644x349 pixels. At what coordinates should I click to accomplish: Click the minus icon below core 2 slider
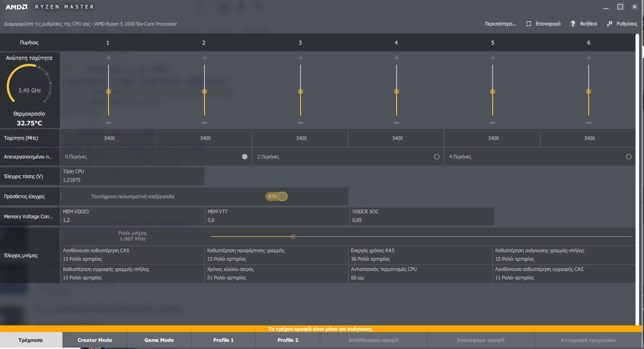tap(205, 123)
